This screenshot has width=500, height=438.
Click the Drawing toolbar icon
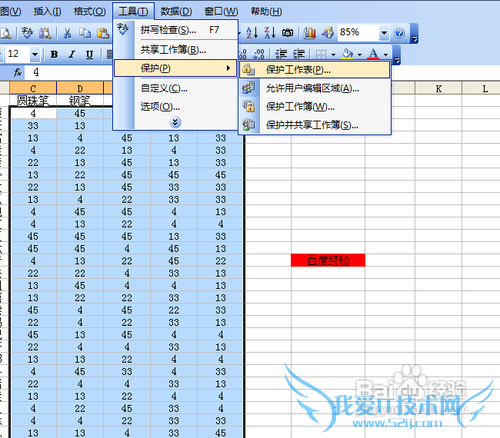point(327,33)
